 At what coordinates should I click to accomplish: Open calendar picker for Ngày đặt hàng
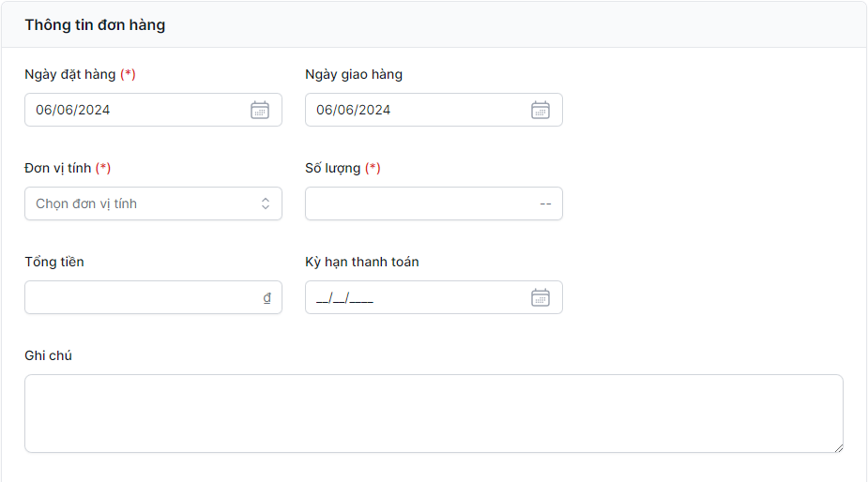point(260,110)
